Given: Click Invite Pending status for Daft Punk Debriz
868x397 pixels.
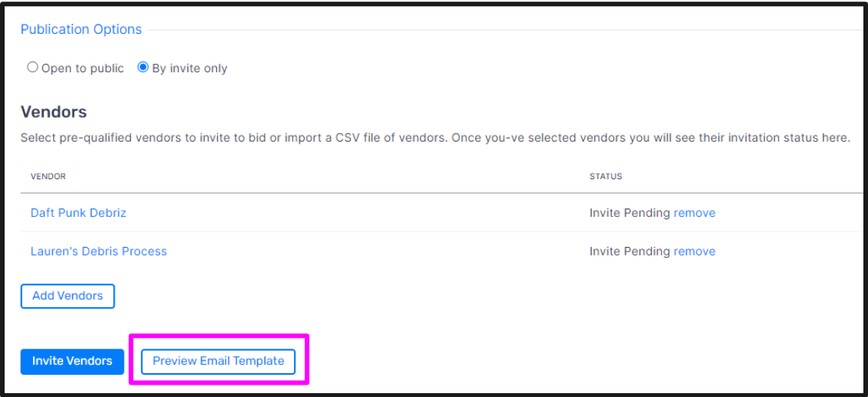Looking at the screenshot, I should click(x=629, y=212).
